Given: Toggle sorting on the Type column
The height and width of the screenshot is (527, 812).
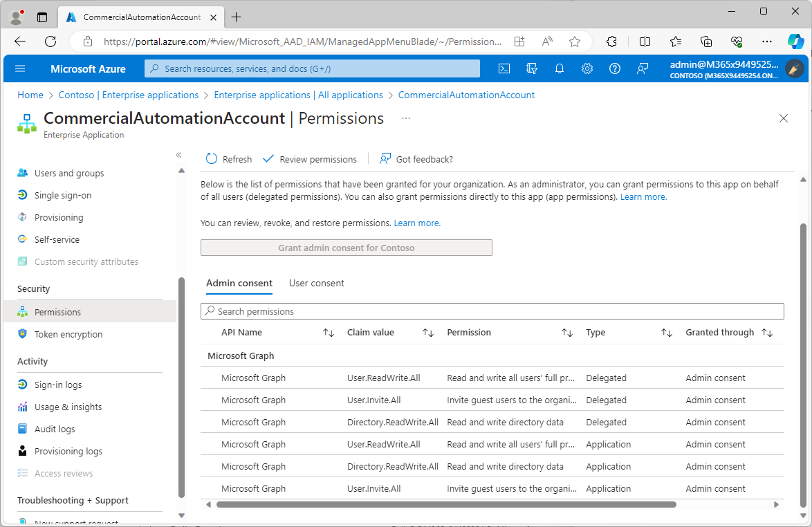Looking at the screenshot, I should coord(667,332).
